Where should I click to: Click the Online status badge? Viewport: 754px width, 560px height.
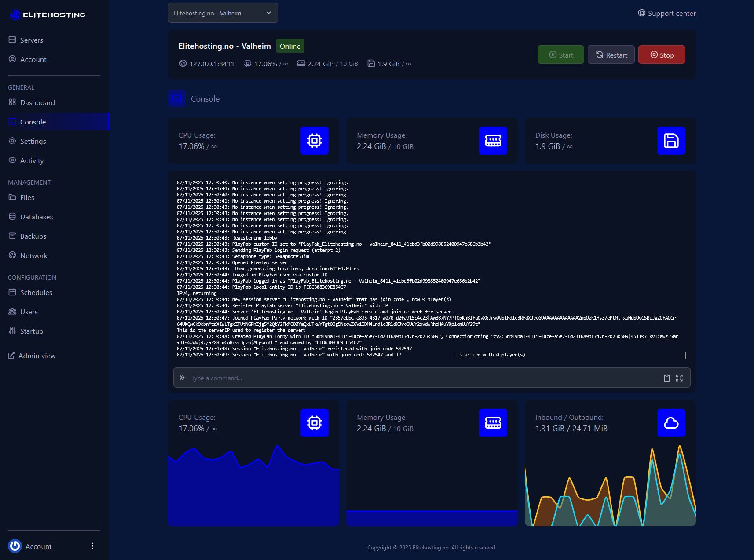(290, 46)
